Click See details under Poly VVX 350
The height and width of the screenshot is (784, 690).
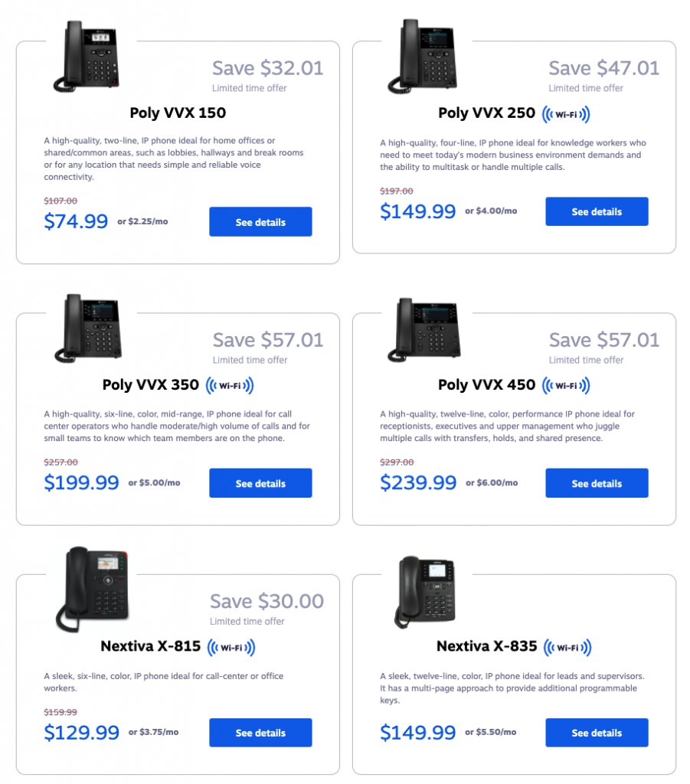coord(260,483)
